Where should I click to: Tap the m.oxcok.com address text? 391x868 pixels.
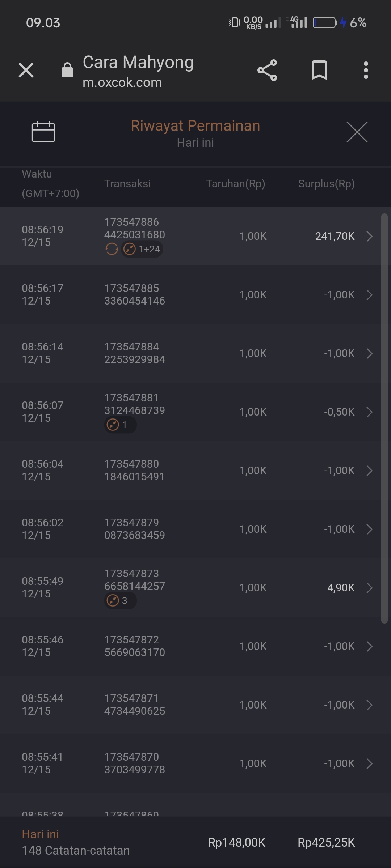pyautogui.click(x=122, y=82)
